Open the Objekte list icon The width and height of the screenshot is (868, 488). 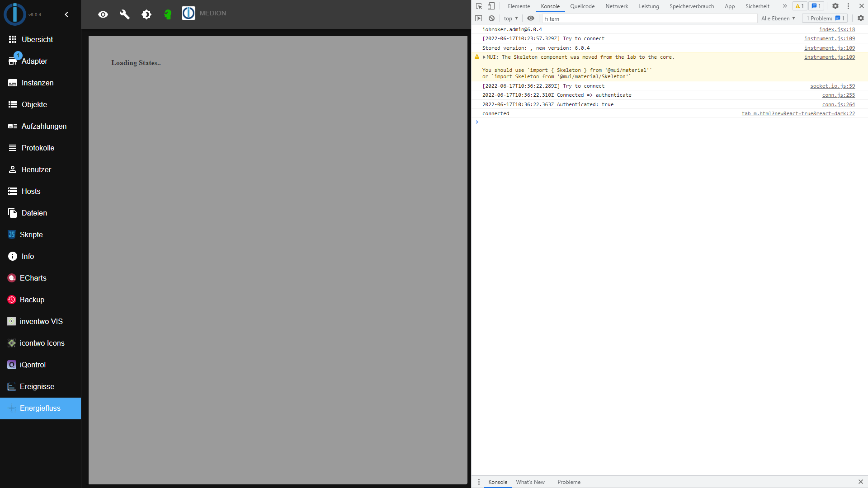[x=13, y=104]
